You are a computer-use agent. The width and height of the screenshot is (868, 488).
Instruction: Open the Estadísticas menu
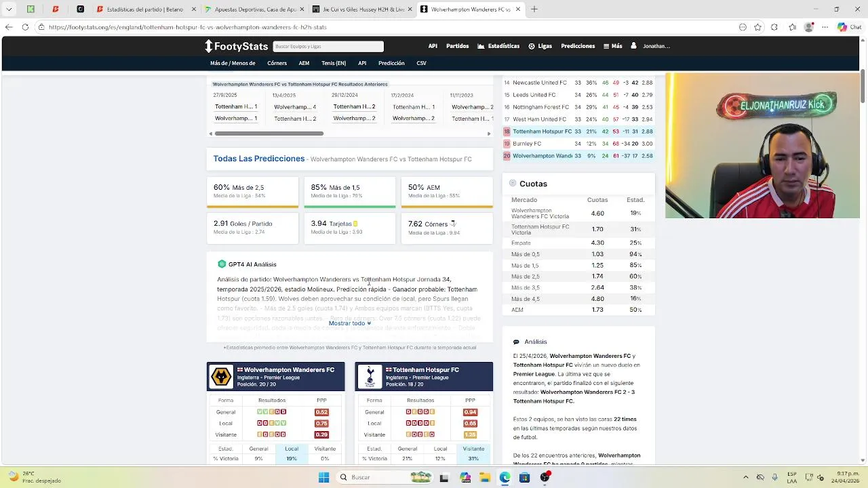(x=498, y=46)
